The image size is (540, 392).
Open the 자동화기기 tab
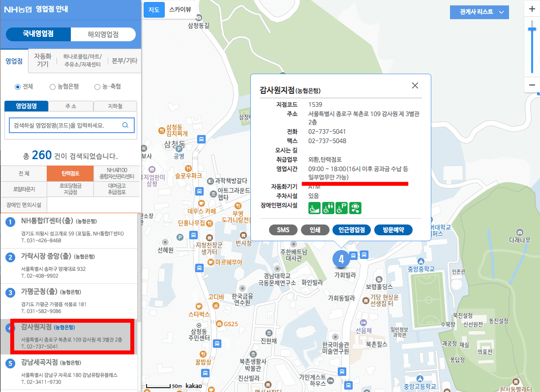coord(42,60)
